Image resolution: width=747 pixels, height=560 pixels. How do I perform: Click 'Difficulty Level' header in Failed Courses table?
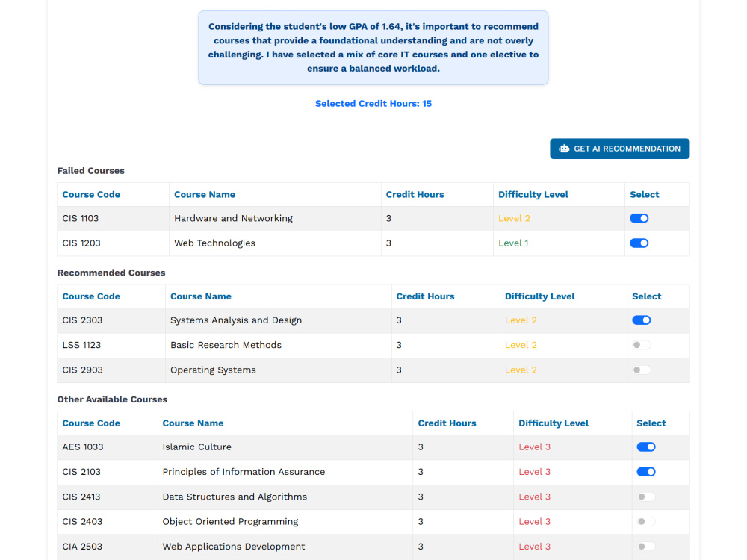(x=533, y=194)
